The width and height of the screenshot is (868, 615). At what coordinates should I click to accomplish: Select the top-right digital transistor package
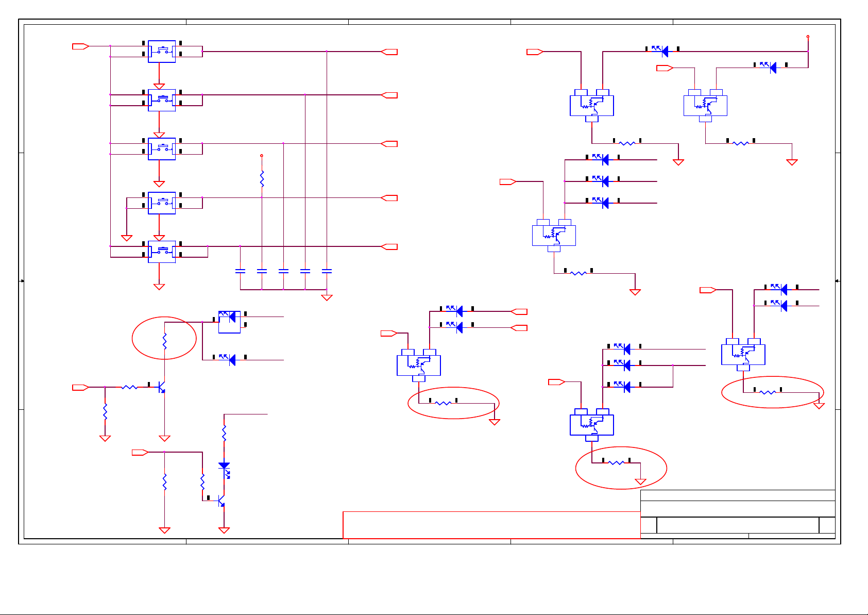[x=705, y=105]
